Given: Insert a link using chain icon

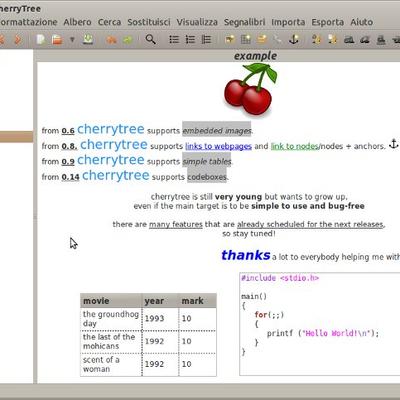Looking at the screenshot, I should (x=277, y=40).
